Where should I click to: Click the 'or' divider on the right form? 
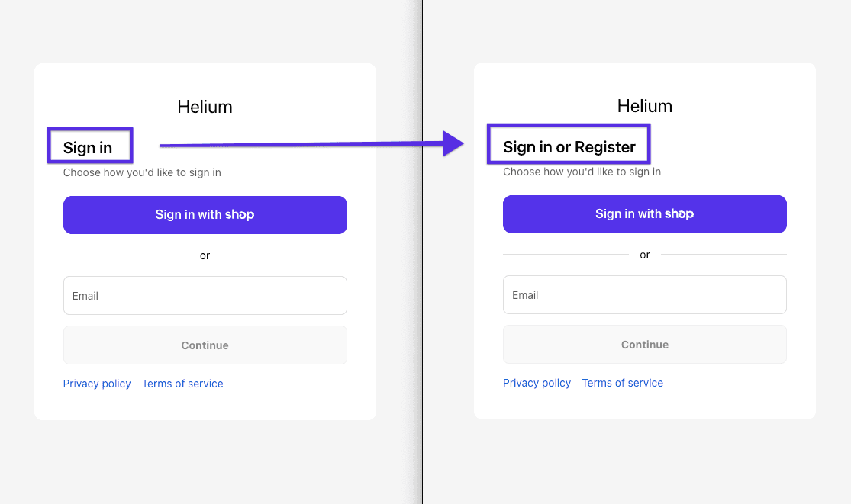click(644, 255)
